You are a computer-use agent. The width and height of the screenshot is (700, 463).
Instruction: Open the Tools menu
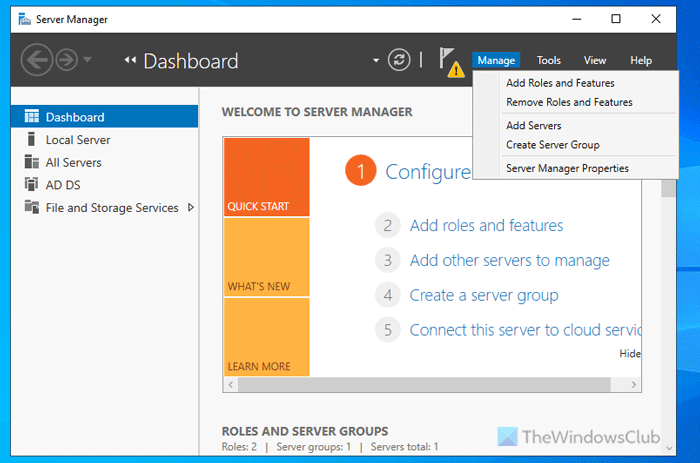tap(548, 61)
